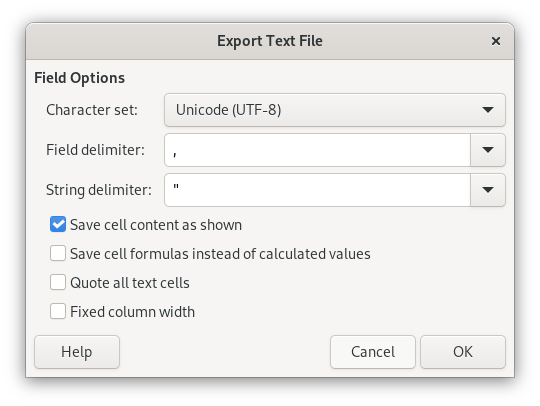Screen dimensions: 540x406
Task: Confirm the export with OK
Action: (463, 352)
